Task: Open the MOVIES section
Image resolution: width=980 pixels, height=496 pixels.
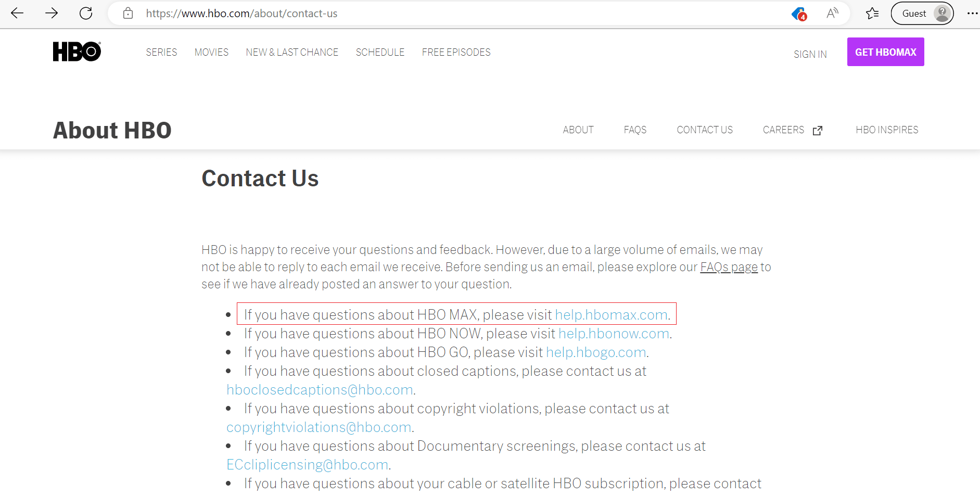Action: pos(211,52)
